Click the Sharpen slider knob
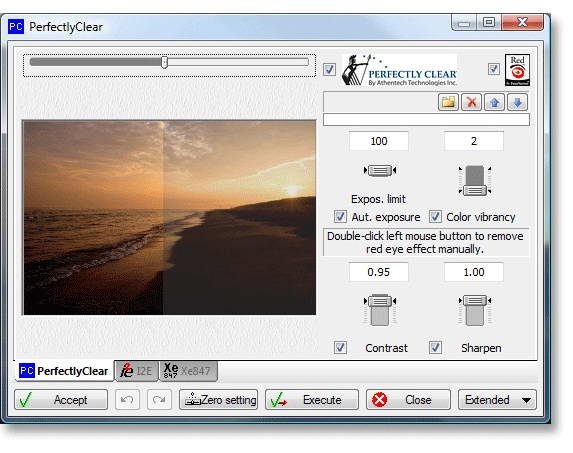 [474, 301]
